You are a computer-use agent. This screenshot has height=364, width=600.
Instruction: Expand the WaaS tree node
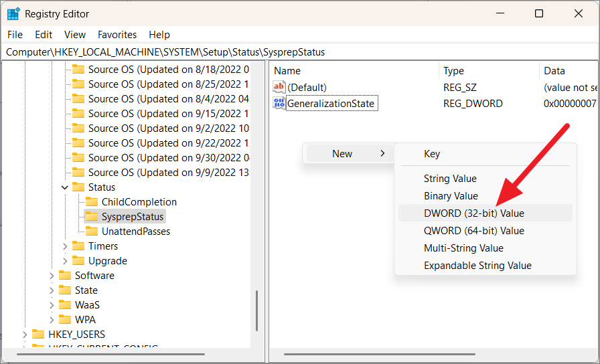pyautogui.click(x=52, y=305)
